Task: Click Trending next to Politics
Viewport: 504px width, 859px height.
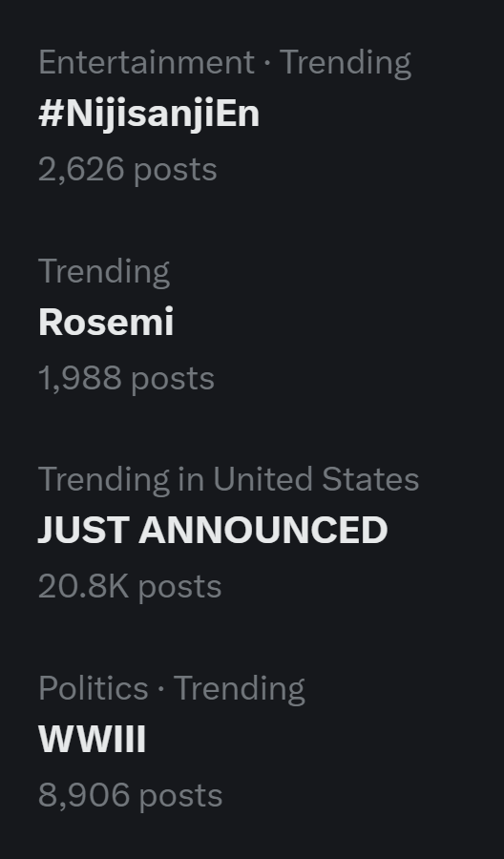Action: click(x=240, y=689)
